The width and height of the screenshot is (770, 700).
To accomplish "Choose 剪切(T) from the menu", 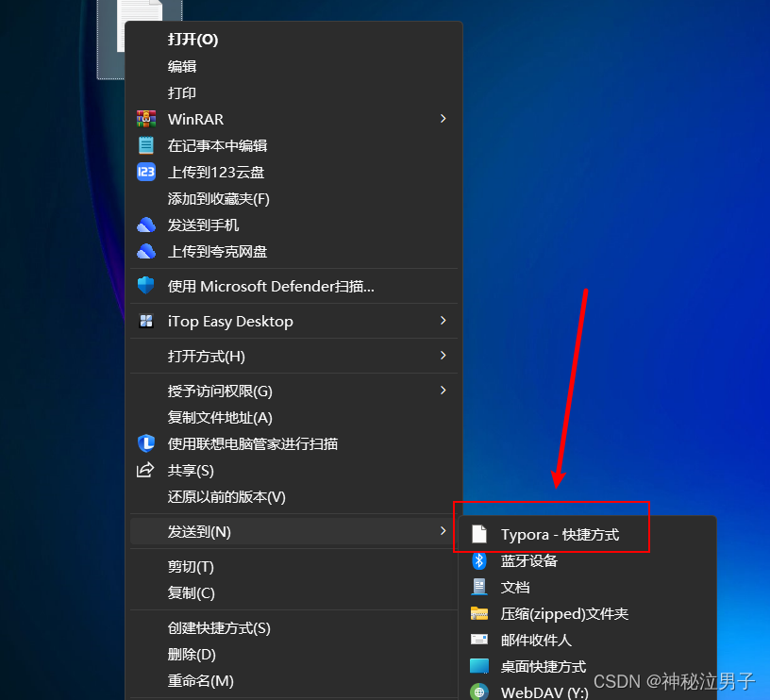I will tap(294, 566).
